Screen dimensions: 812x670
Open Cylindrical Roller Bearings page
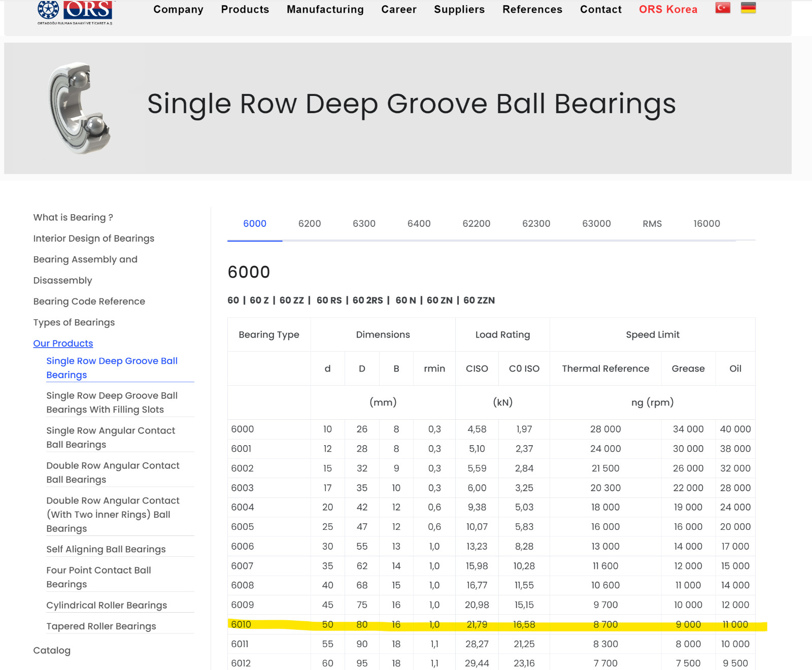coord(107,606)
